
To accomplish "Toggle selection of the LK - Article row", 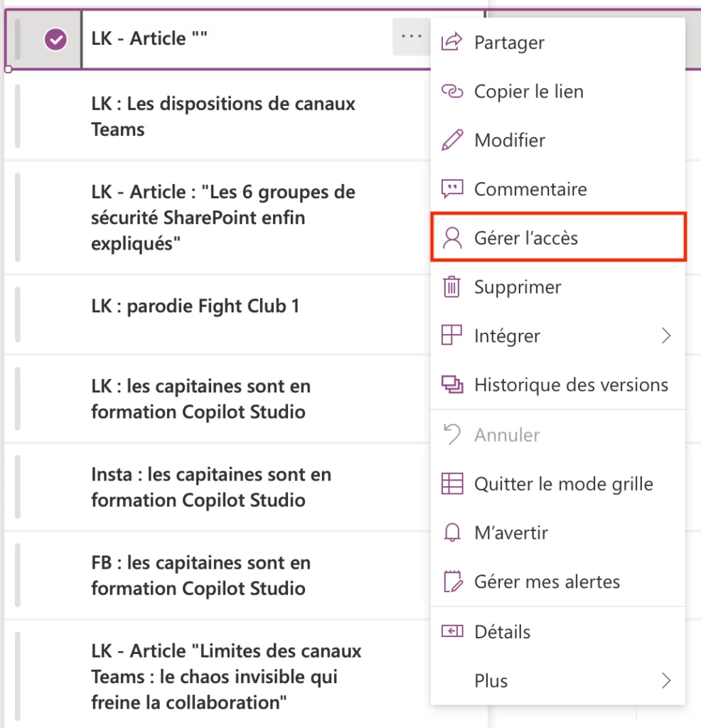I will tap(213, 39).
